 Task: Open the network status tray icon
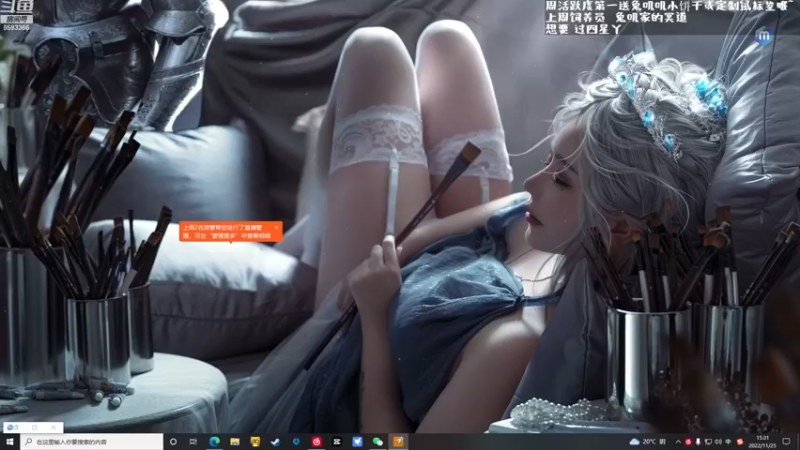tap(708, 442)
